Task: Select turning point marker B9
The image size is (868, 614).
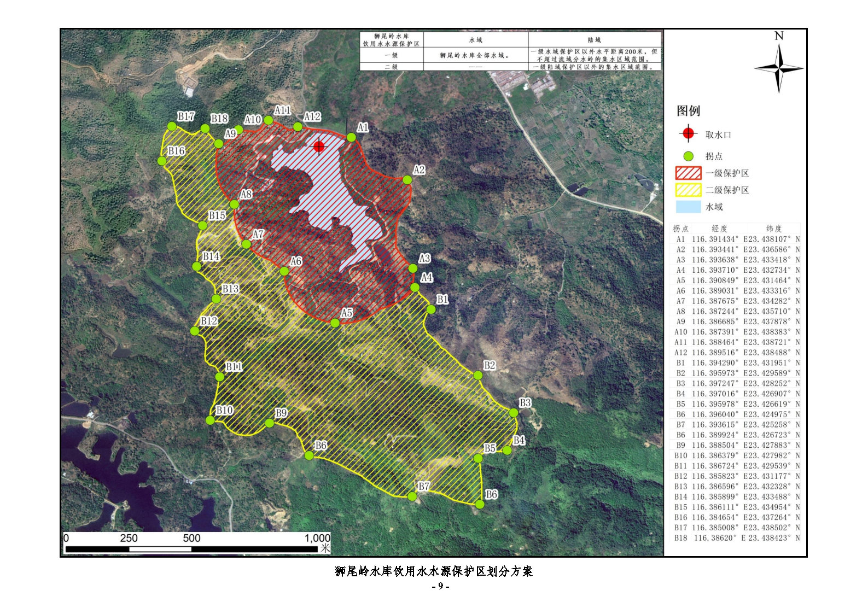Action: [269, 423]
